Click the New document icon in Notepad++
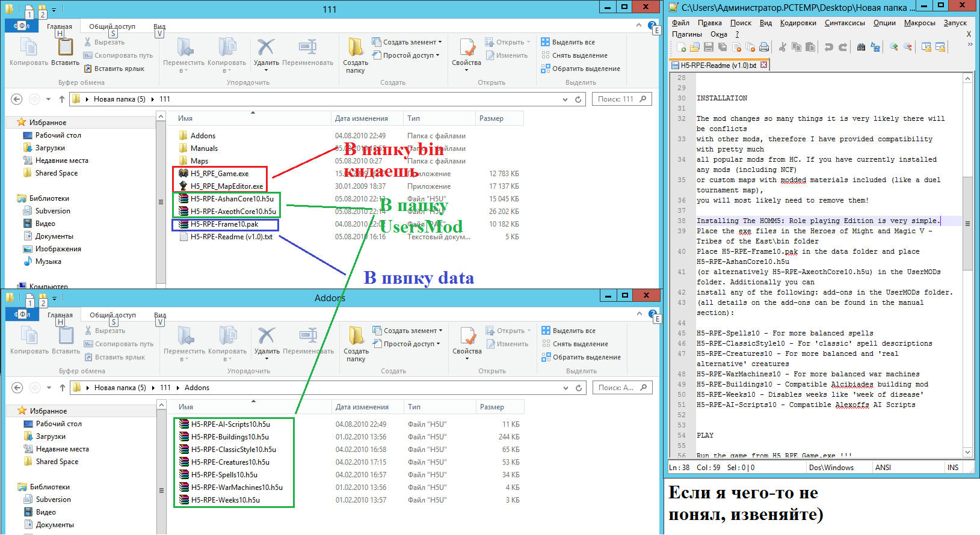This screenshot has height=535, width=980. click(681, 47)
